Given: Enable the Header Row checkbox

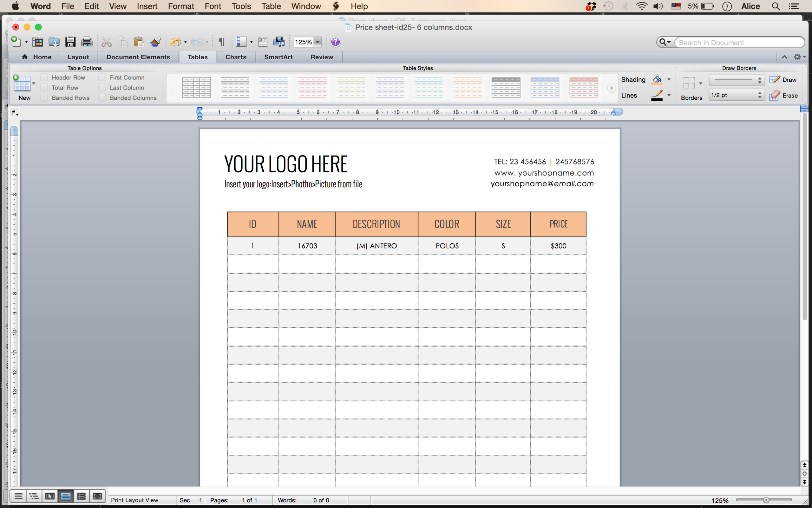Looking at the screenshot, I should (x=44, y=77).
